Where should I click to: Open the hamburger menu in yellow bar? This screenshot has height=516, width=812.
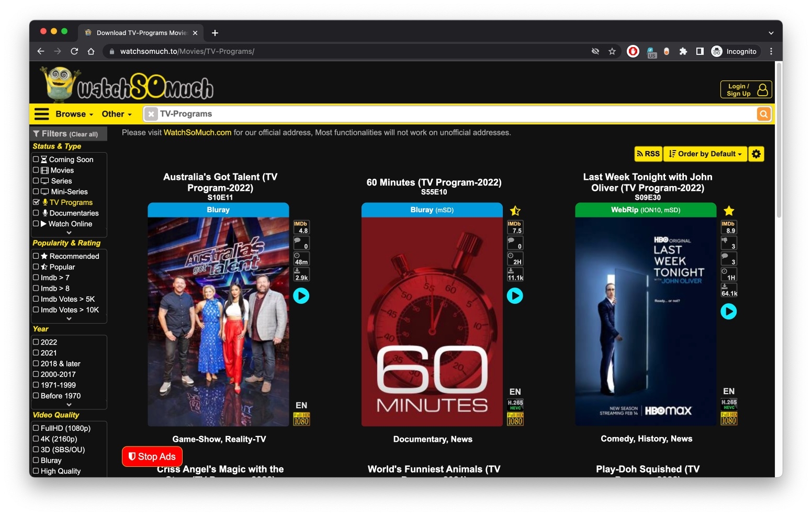pyautogui.click(x=41, y=114)
